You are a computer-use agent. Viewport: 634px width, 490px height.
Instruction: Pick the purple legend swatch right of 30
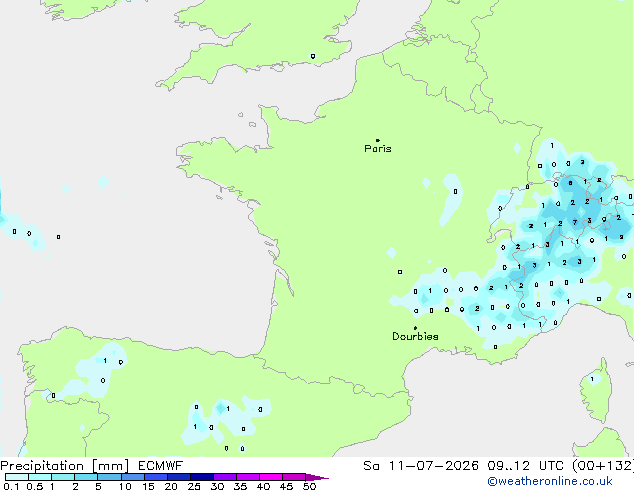(225, 477)
